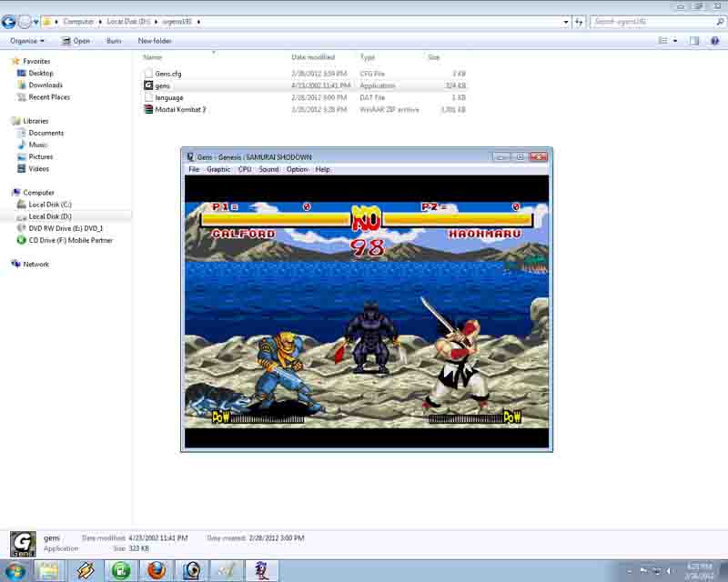Image resolution: width=728 pixels, height=582 pixels.
Task: Open the Videos library
Action: point(38,169)
